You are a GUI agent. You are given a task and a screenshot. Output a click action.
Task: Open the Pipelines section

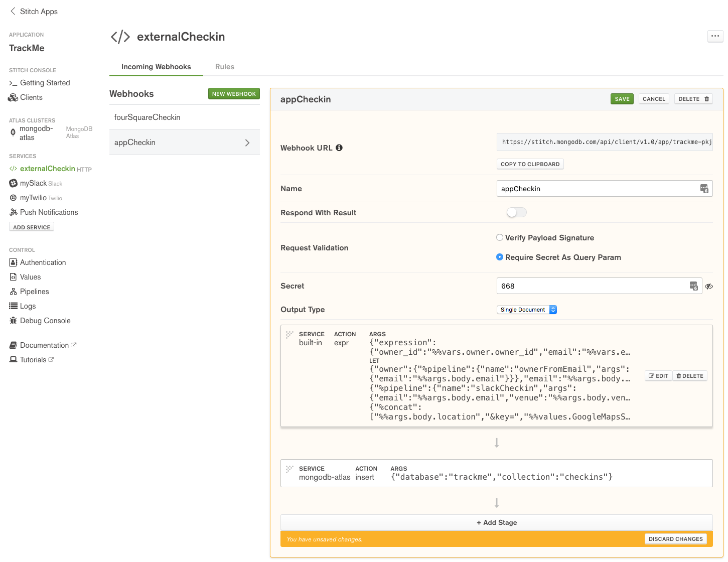(34, 291)
